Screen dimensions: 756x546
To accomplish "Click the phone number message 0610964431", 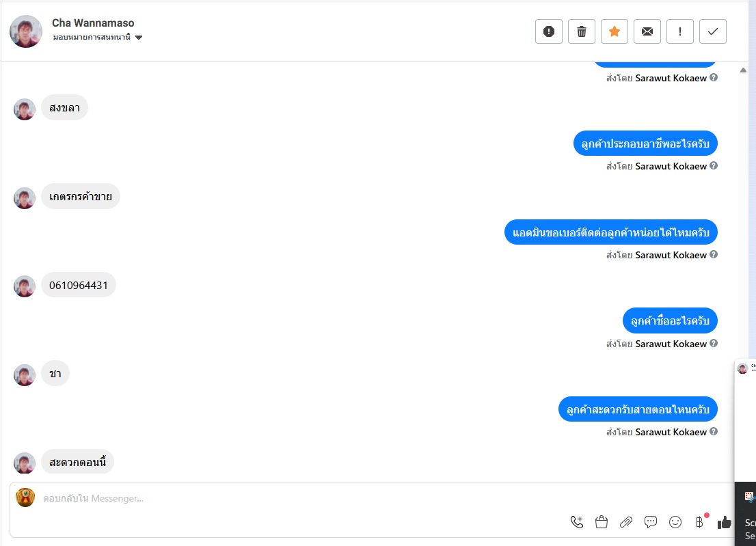I will tap(79, 285).
